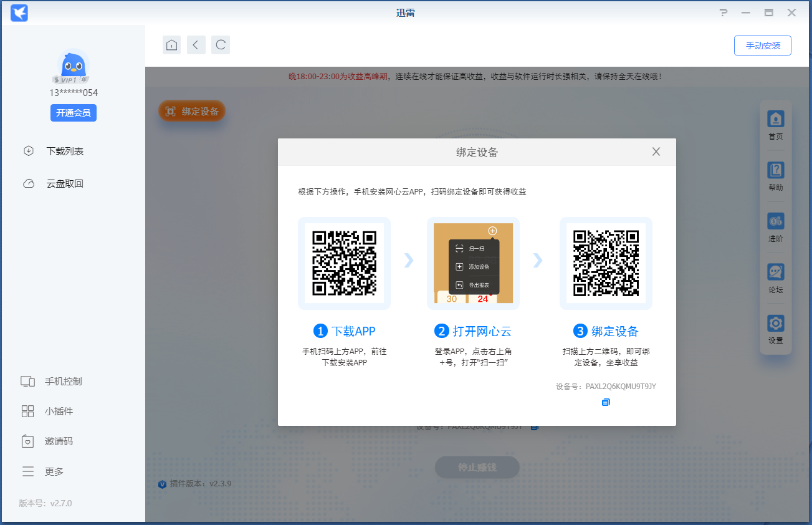This screenshot has height=525, width=812.
Task: Click the 开通会员 button
Action: pyautogui.click(x=74, y=113)
